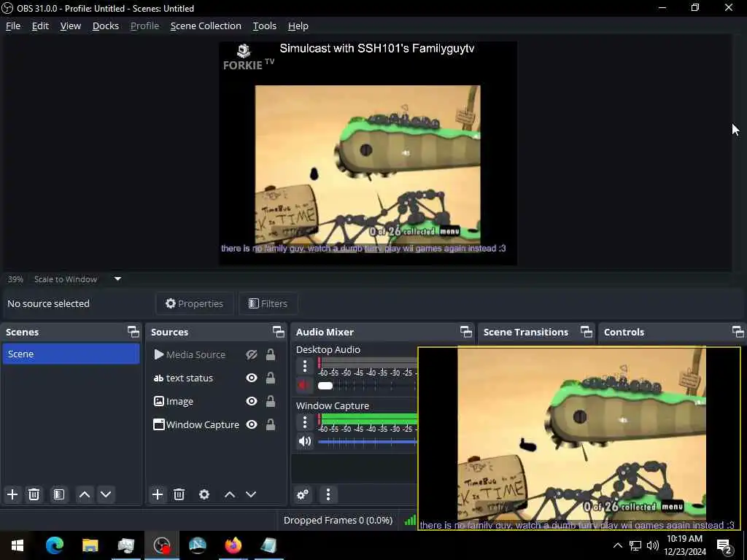Open Window Capture audio three-dot options
747x560 pixels.
305,422
